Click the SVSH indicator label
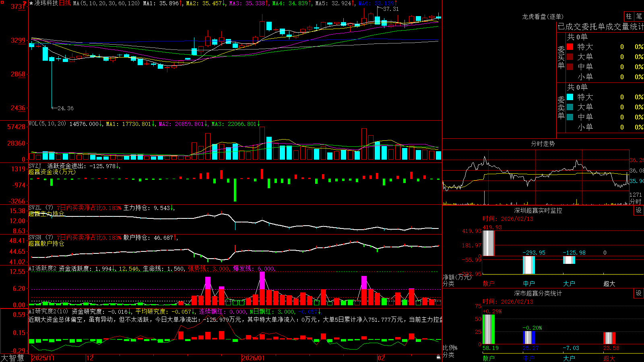This screenshot has height=362, width=644. pos(35,238)
